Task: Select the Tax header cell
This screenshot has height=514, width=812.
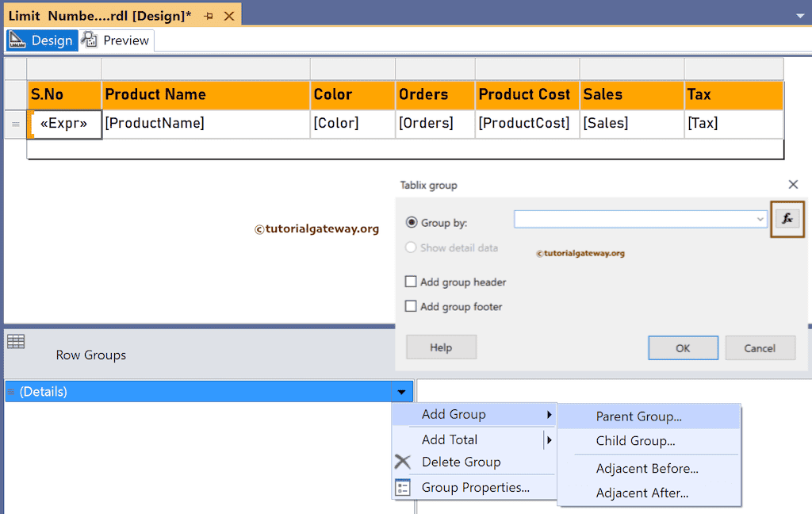Action: click(733, 95)
